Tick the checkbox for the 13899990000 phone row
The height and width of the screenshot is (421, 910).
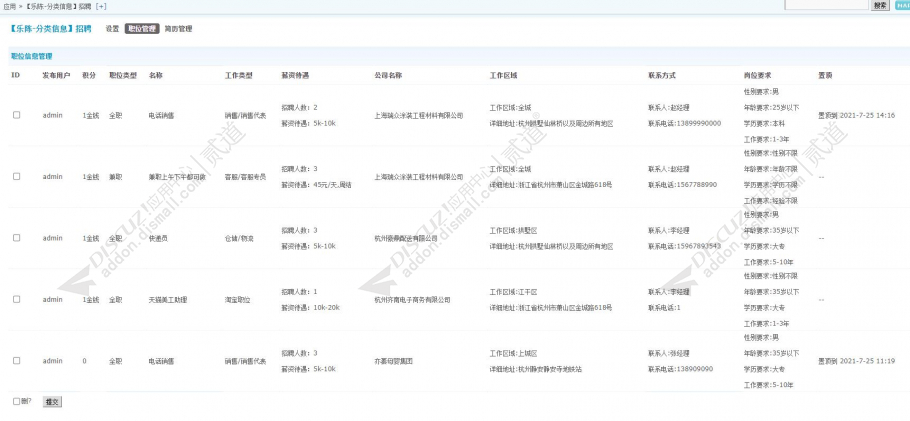coord(16,115)
